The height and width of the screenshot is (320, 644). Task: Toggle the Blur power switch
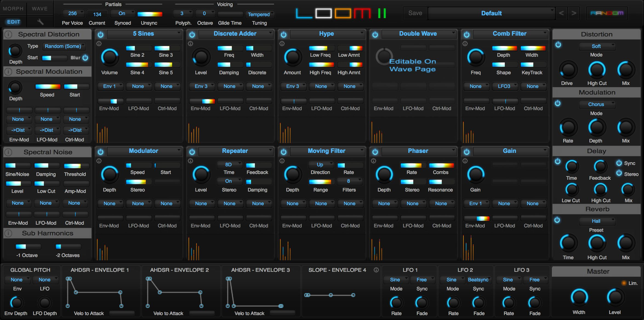click(86, 58)
